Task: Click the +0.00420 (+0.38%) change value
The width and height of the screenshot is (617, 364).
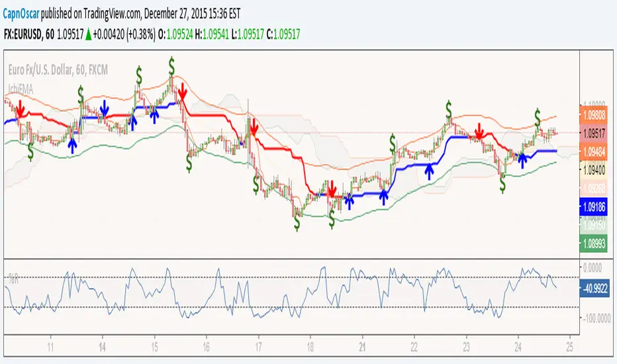Action: point(124,34)
